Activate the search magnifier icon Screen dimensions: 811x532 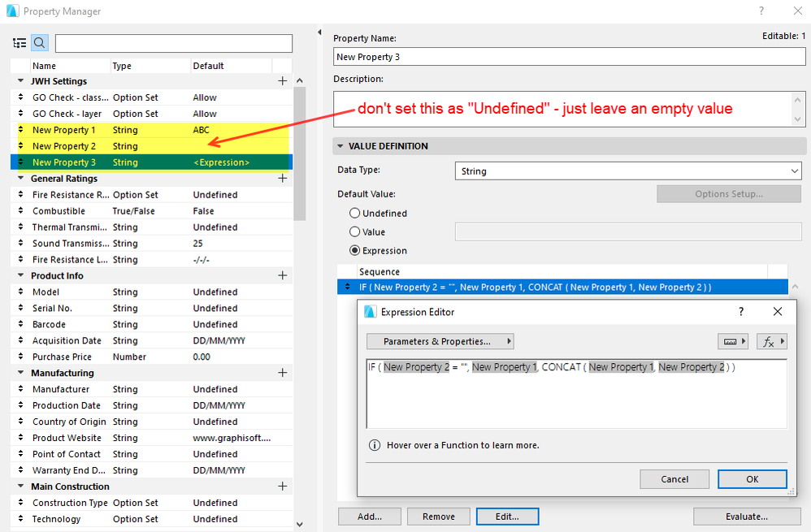(40, 43)
